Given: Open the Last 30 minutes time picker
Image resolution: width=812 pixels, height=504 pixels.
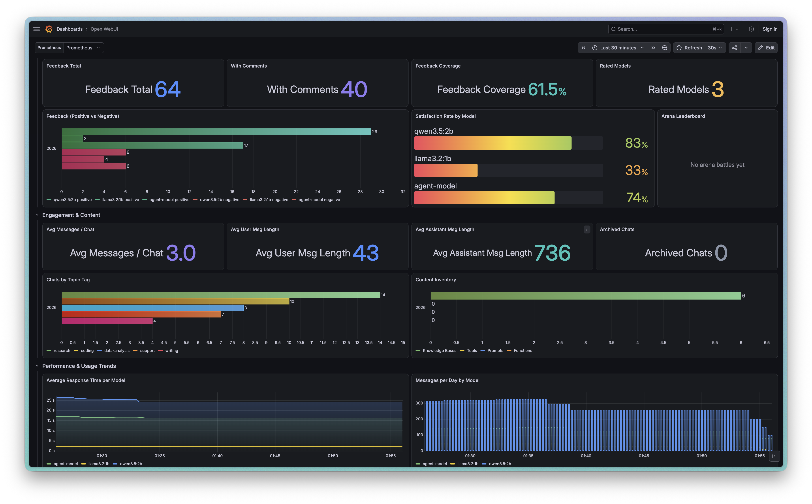Looking at the screenshot, I should (618, 48).
